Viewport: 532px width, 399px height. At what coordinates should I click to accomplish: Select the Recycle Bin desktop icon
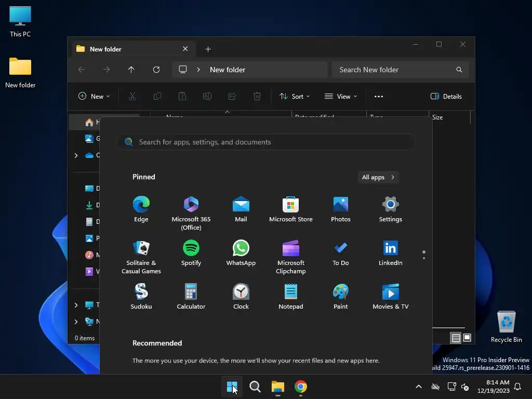[506, 327]
